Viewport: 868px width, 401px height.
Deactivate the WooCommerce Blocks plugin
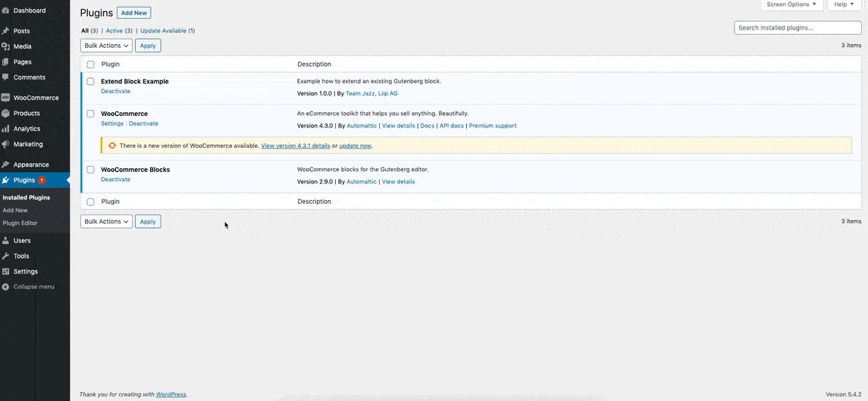click(x=116, y=180)
